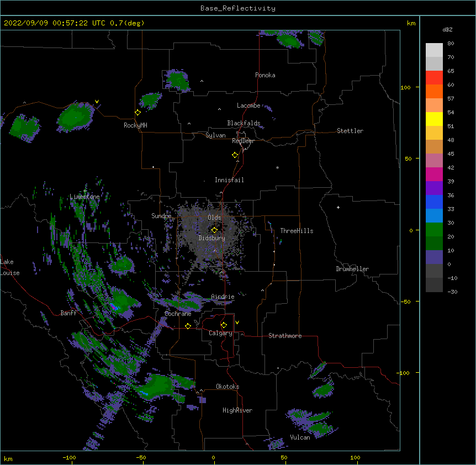Click the Lake Louise label

tap(10, 267)
